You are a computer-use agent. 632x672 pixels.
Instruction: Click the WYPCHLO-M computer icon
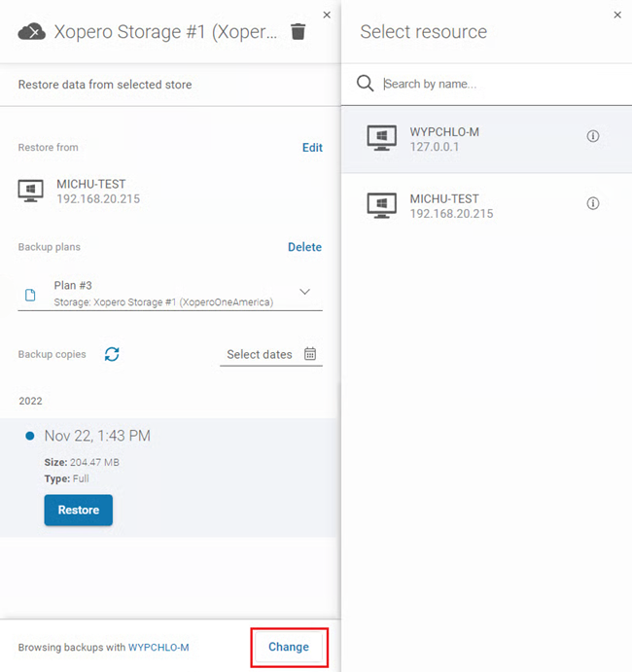(x=381, y=137)
